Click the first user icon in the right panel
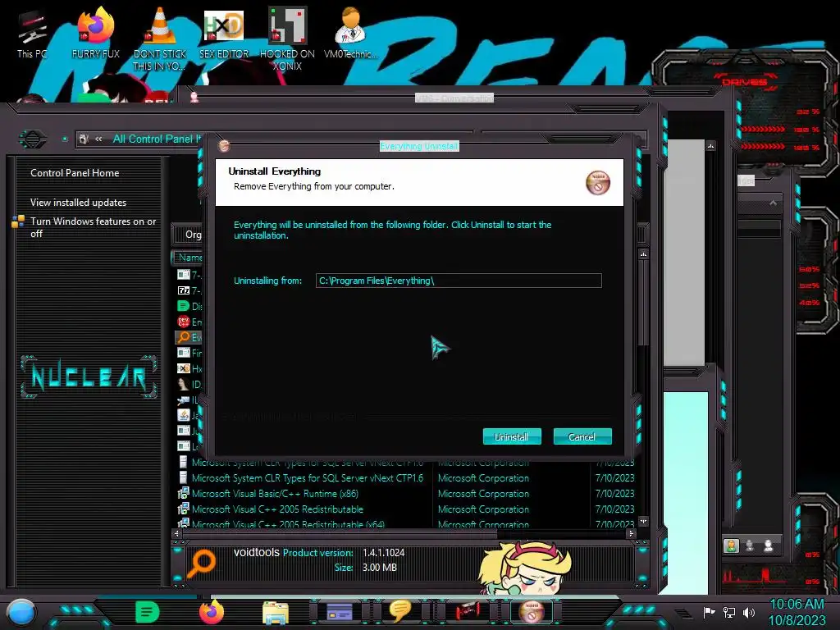The width and height of the screenshot is (840, 630). tap(731, 546)
